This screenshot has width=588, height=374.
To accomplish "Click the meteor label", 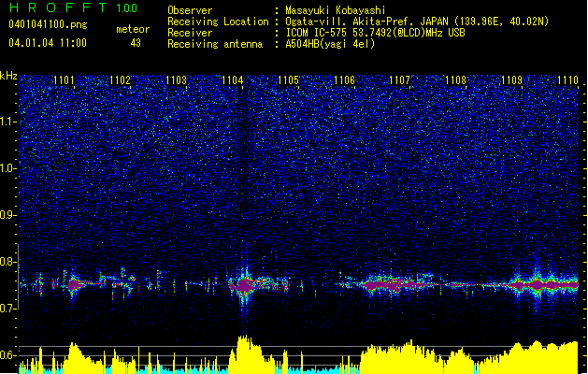I will (133, 29).
